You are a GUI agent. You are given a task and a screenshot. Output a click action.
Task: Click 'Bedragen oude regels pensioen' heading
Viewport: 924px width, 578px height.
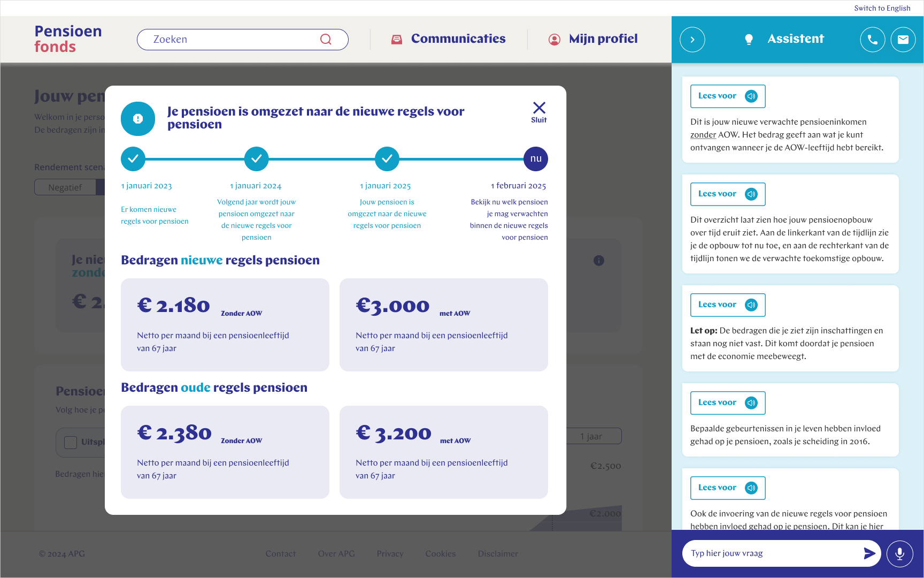pyautogui.click(x=214, y=388)
